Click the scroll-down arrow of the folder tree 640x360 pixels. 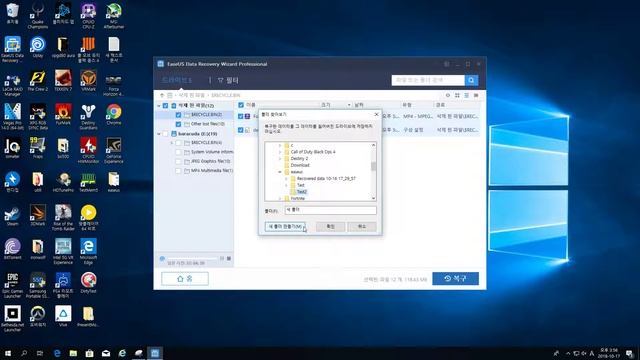[373, 198]
